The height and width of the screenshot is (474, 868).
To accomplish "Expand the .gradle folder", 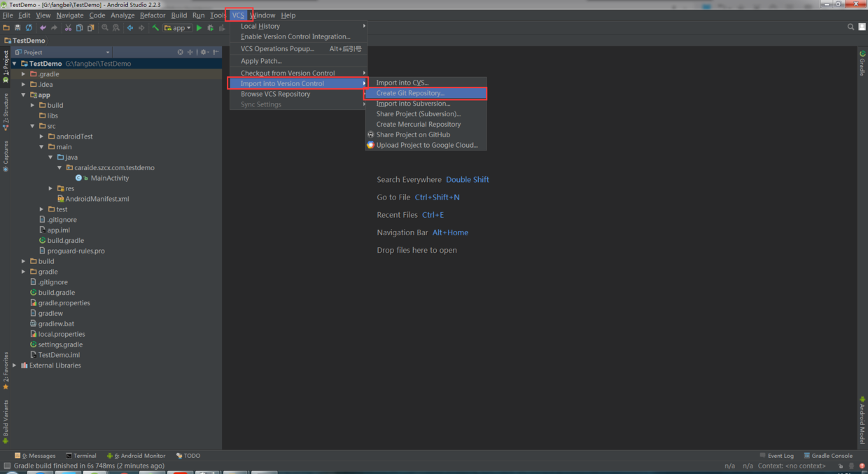I will [x=24, y=74].
